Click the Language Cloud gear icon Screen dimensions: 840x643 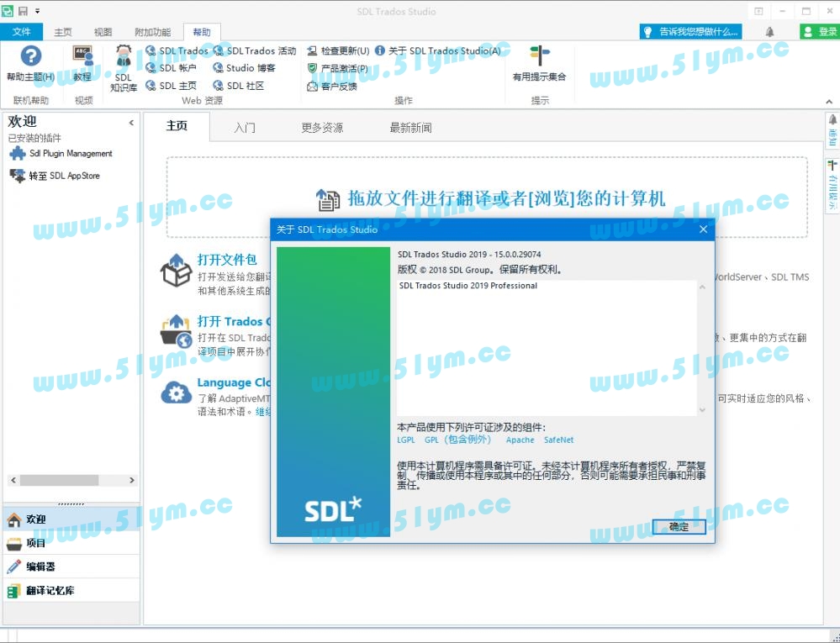[177, 393]
